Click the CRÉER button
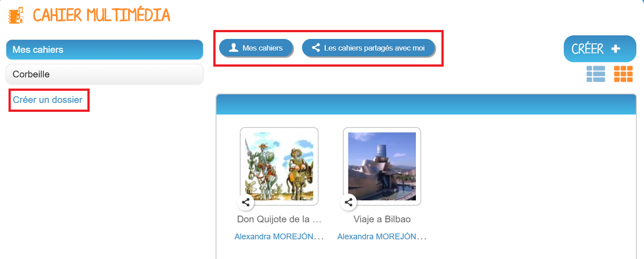644x259 pixels. [x=600, y=49]
